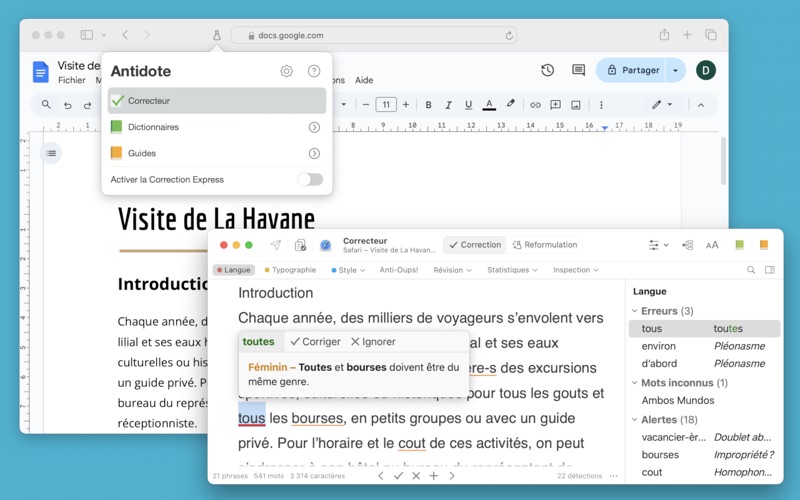Show document outline icon in Docs

51,153
